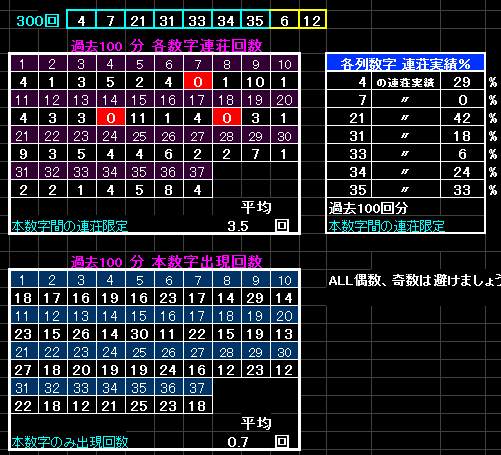The height and width of the screenshot is (455, 501).
Task: Click yellow-boxed bonus number 12
Action: [313, 20]
